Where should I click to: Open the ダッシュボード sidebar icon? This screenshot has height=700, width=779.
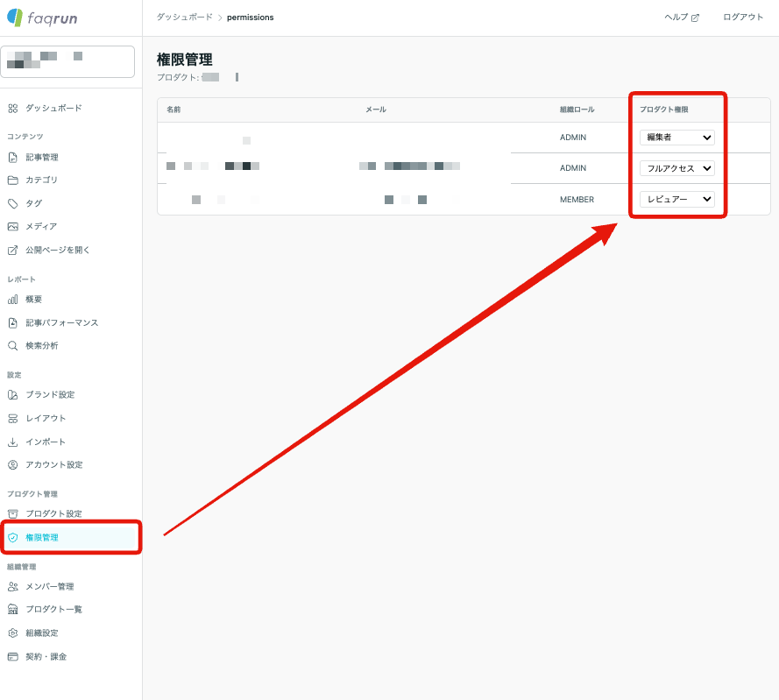(13, 109)
